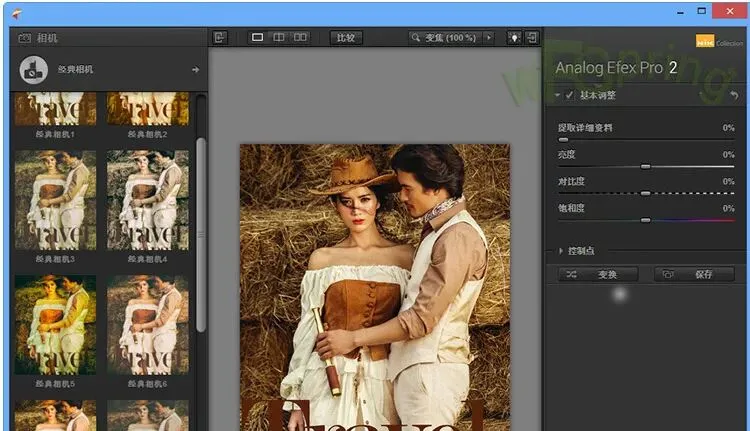Select preset thumbnail 经典相机2
This screenshot has height=431, width=750.
point(148,109)
